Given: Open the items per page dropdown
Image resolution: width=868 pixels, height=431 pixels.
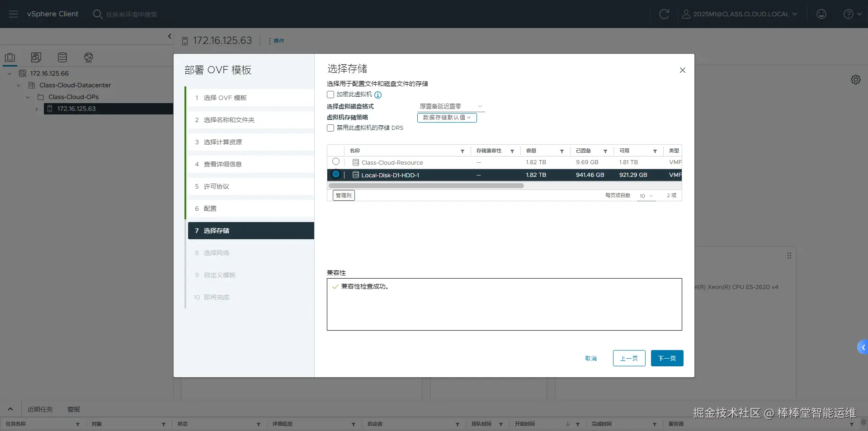Looking at the screenshot, I should point(646,196).
